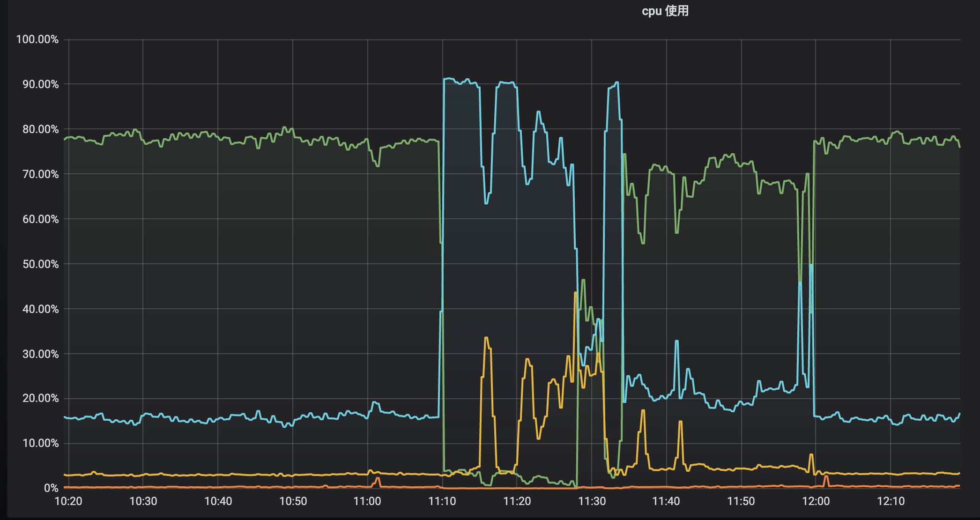This screenshot has width=980, height=520.
Task: Click the 80.00% y-axis label
Action: click(41, 129)
